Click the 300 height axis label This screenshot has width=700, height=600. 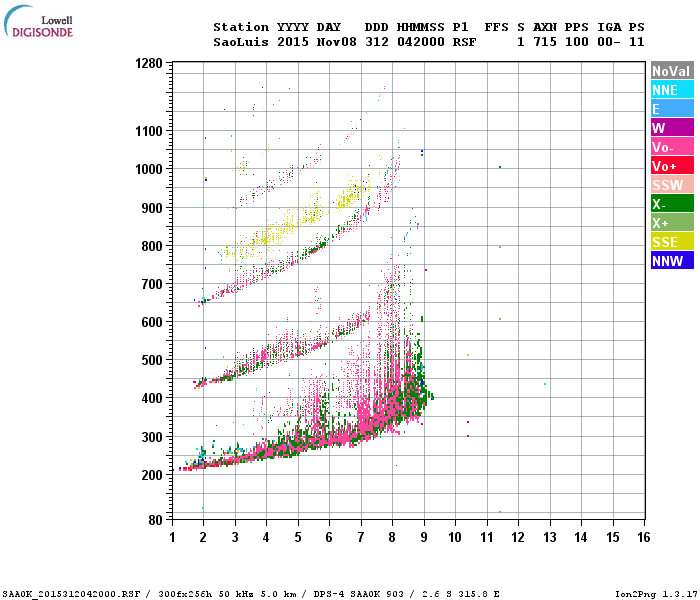coord(152,437)
